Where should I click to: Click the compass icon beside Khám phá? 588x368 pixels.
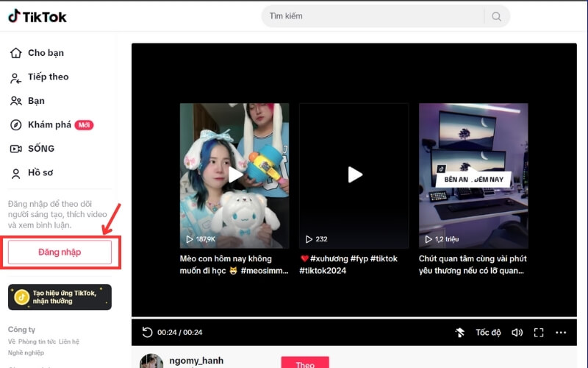[15, 124]
